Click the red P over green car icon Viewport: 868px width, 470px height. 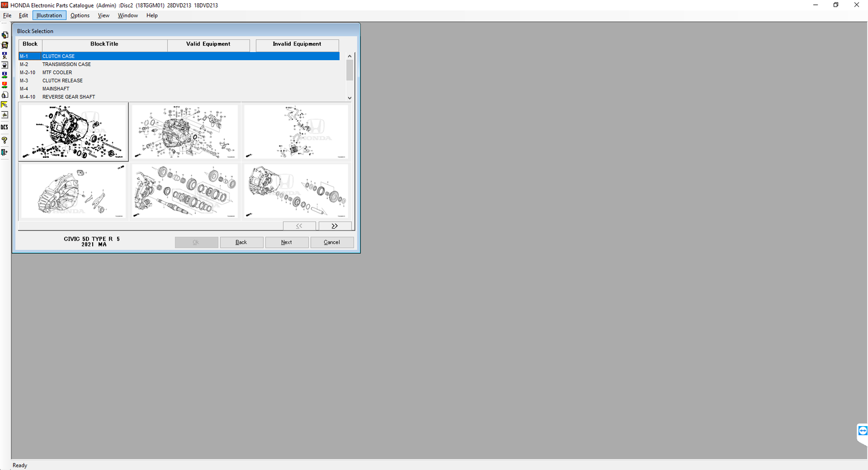(5, 85)
